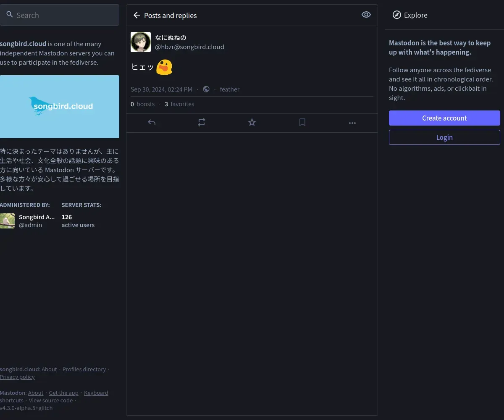The image size is (504, 420).
Task: Click the feather application link
Action: 230,89
